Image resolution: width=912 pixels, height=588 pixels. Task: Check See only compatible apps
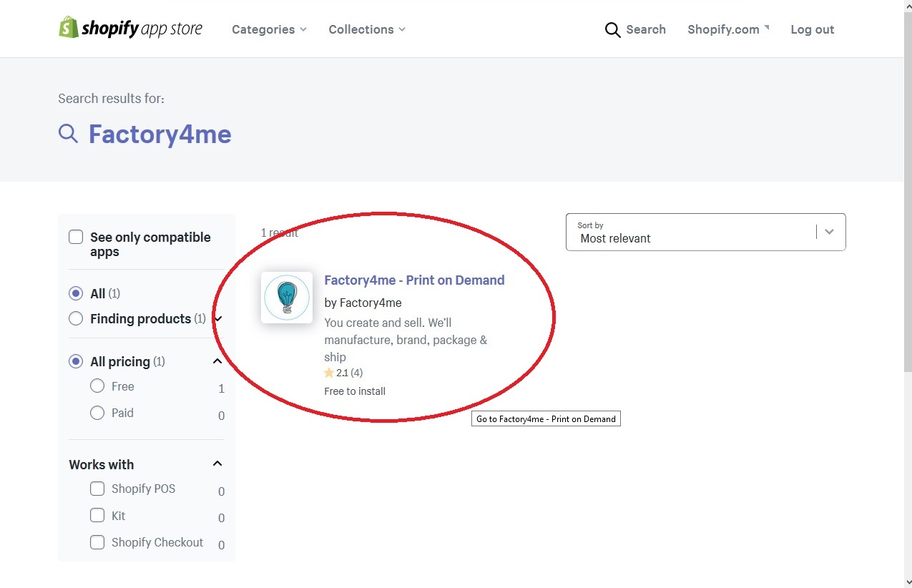click(x=76, y=237)
